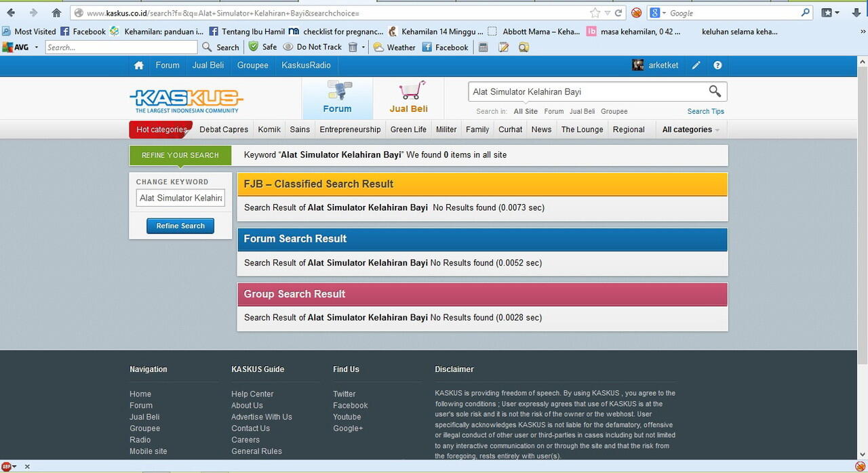Screen dimensions: 868x473
Task: Click the arketket user avatar
Action: (638, 65)
